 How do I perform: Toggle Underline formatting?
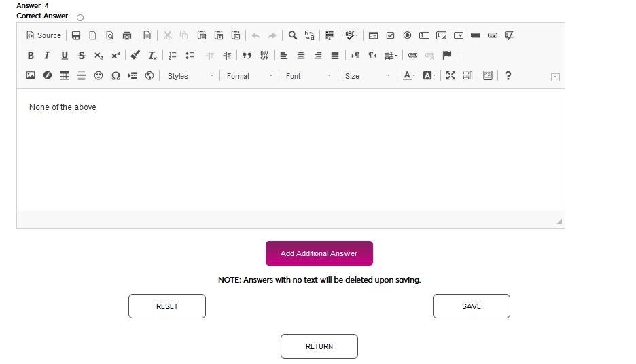coord(65,56)
